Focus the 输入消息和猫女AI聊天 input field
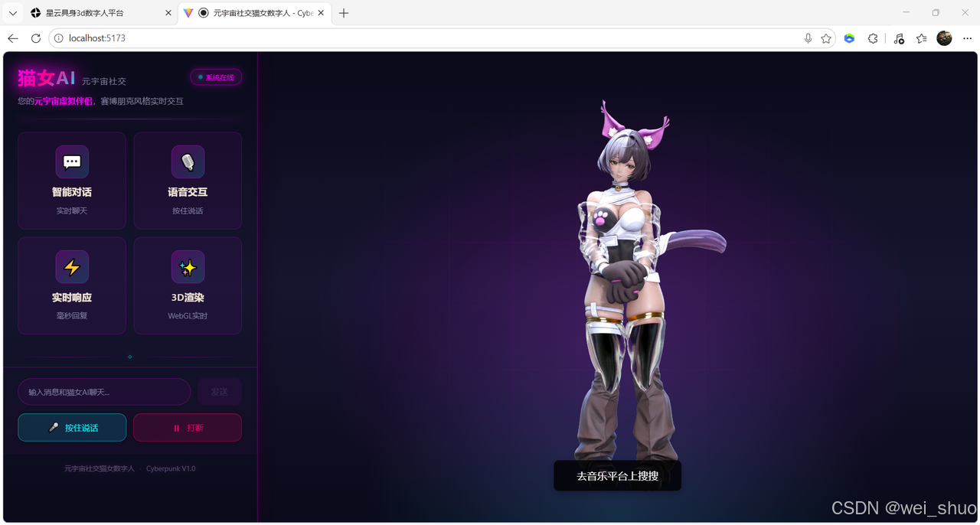This screenshot has width=980, height=525. coord(104,392)
